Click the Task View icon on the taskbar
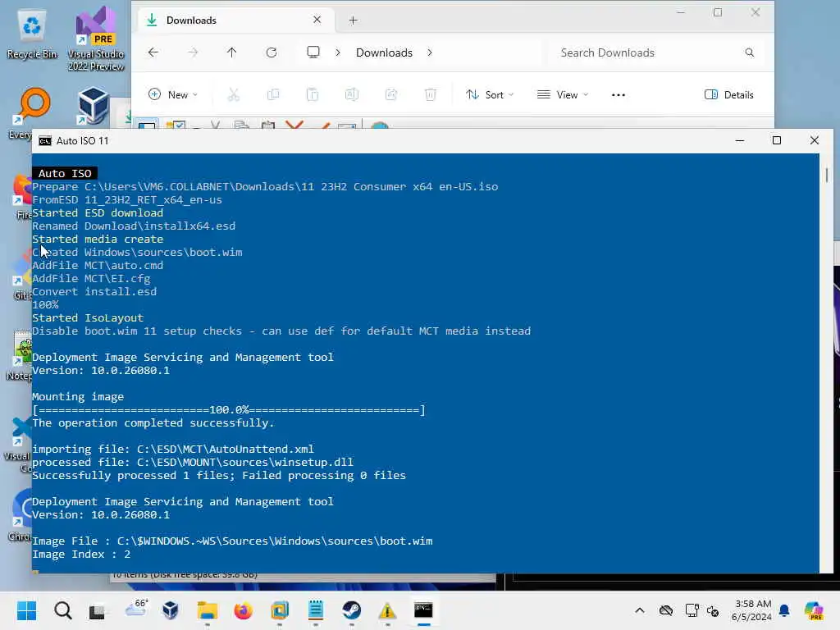840x630 pixels. 97,610
